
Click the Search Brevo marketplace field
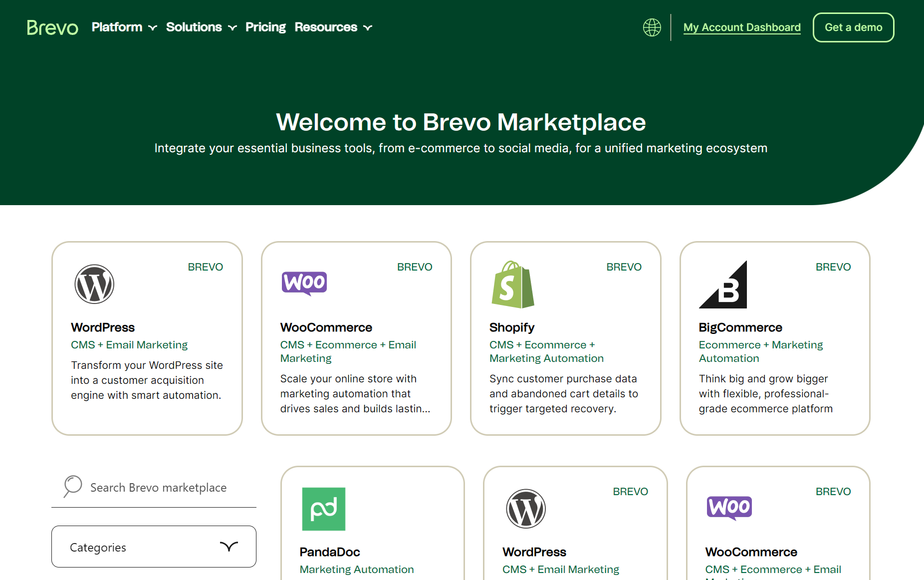(x=158, y=487)
